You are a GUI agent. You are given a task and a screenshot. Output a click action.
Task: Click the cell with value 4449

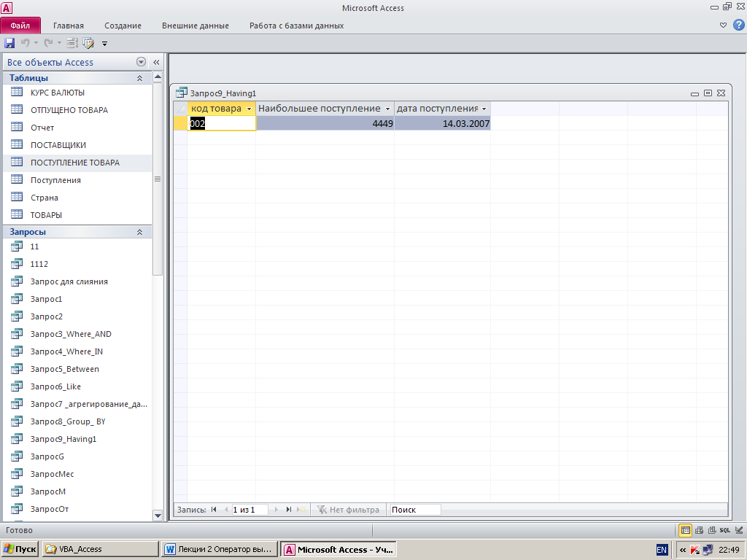click(x=325, y=124)
